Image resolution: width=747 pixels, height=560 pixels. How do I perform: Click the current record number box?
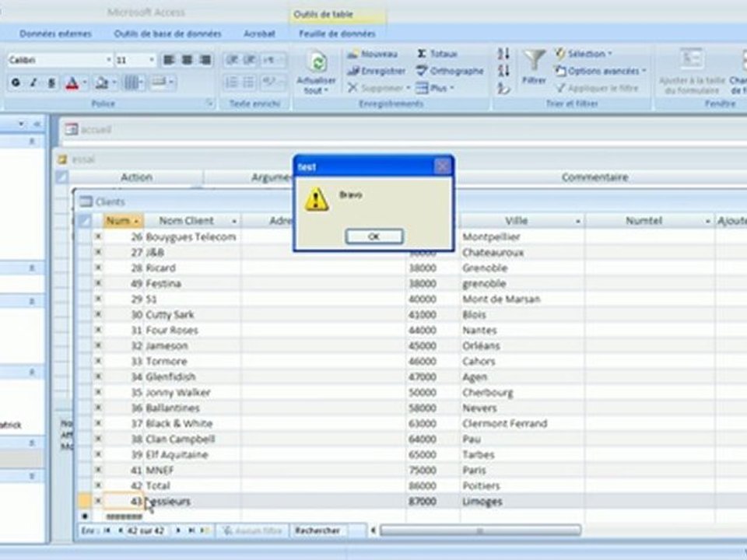(145, 530)
